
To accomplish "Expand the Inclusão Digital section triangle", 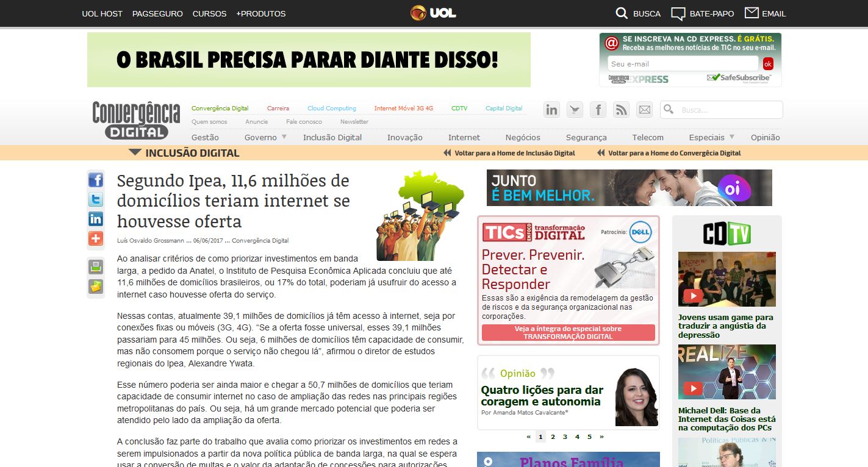I will [135, 152].
